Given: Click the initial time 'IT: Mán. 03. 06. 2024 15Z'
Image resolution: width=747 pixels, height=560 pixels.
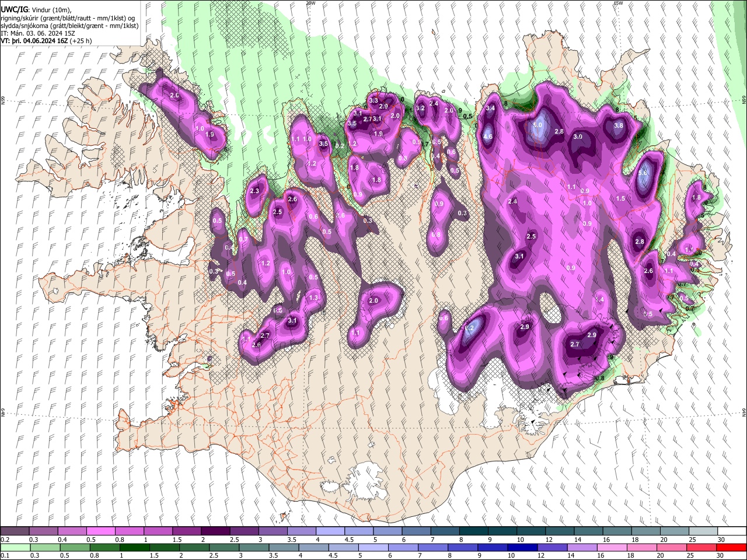Looking at the screenshot, I should pyautogui.click(x=39, y=34).
